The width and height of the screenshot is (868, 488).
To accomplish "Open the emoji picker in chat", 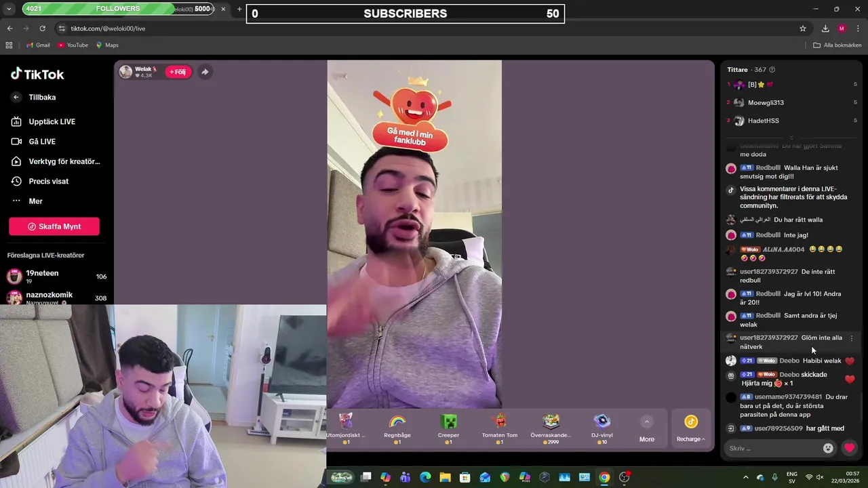I will pos(828,448).
